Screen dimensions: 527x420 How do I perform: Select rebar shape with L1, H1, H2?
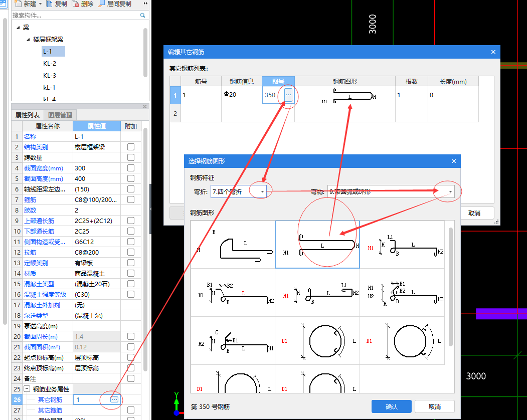[x=402, y=244]
